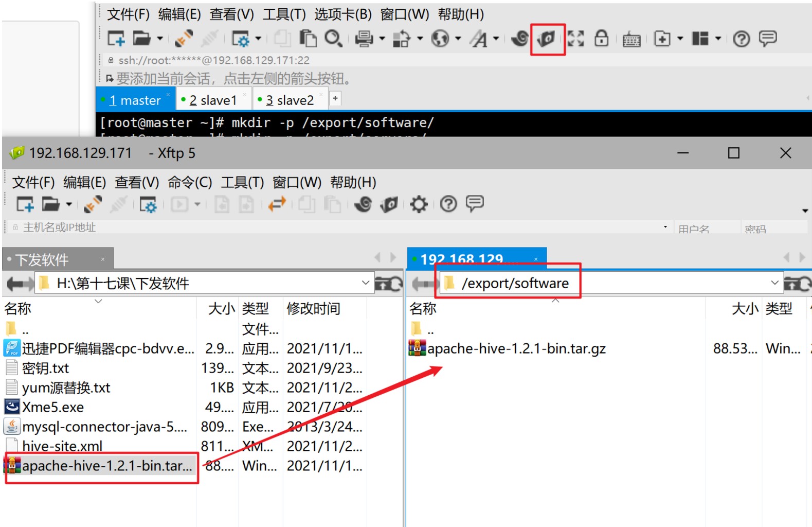The height and width of the screenshot is (527, 812).
Task: Click the open-folder icon in Xshell toolbar
Action: point(141,39)
